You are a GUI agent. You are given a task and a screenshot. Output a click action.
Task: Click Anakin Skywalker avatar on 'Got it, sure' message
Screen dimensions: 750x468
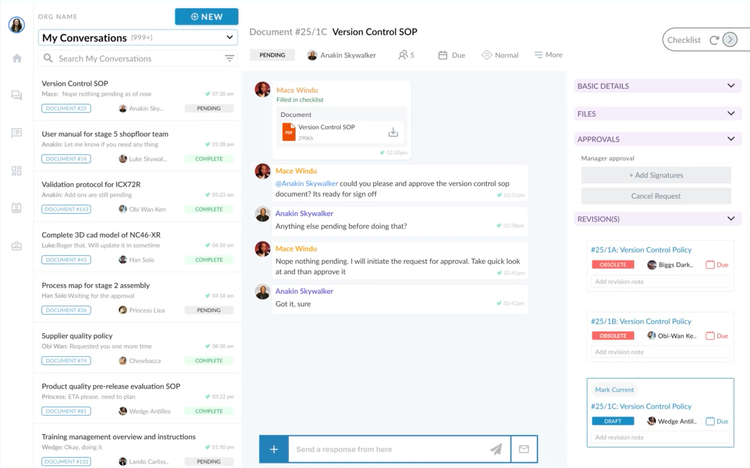click(263, 291)
